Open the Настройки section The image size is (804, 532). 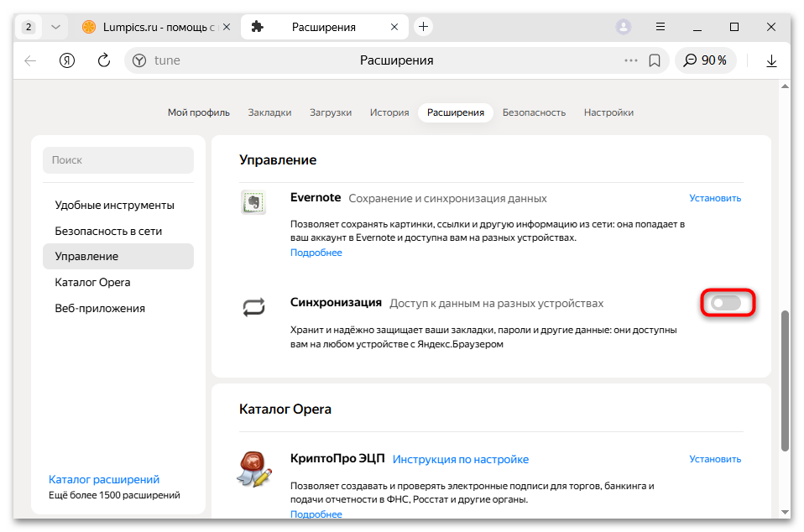pos(608,112)
